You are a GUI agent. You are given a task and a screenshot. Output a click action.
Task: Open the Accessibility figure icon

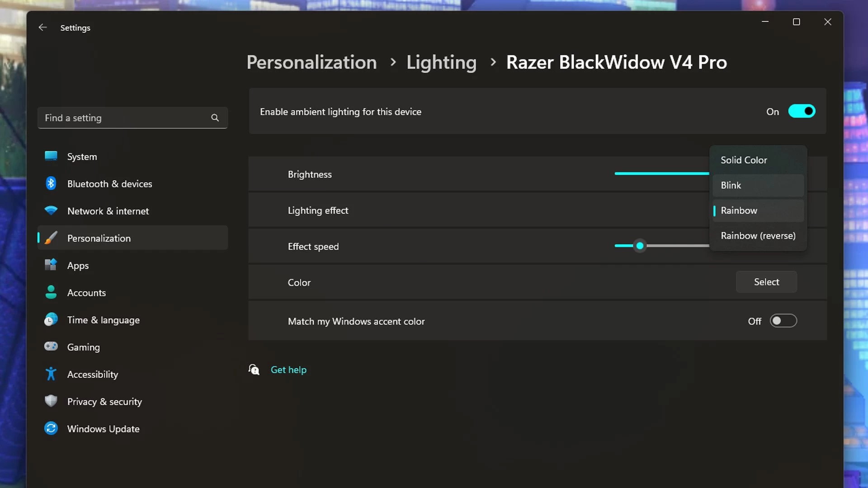coord(51,374)
